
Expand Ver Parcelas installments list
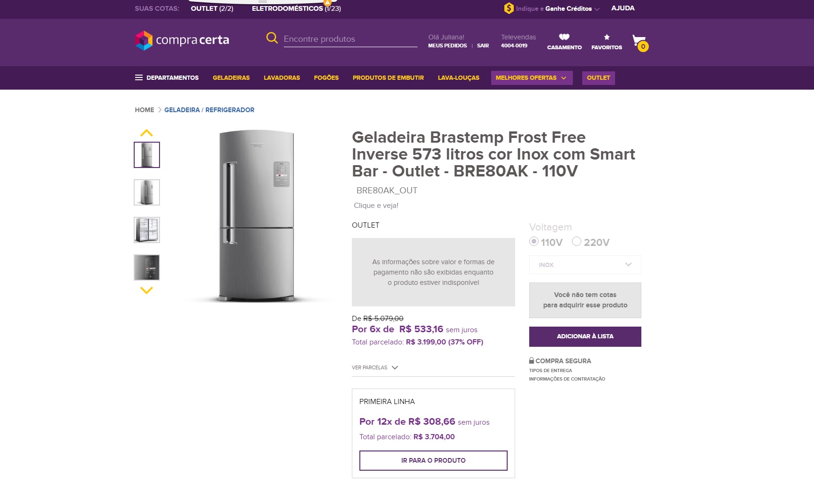click(375, 367)
